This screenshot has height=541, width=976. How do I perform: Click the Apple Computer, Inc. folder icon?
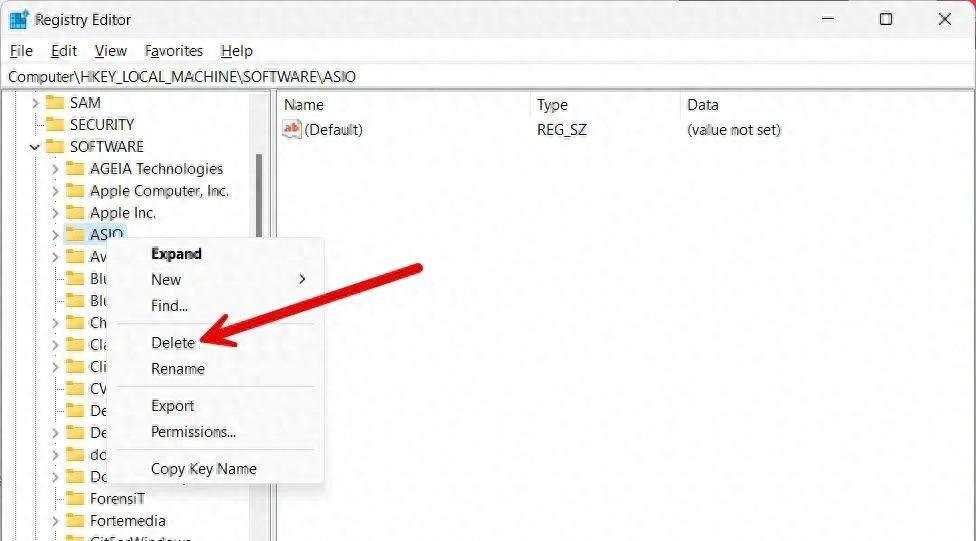click(x=75, y=191)
